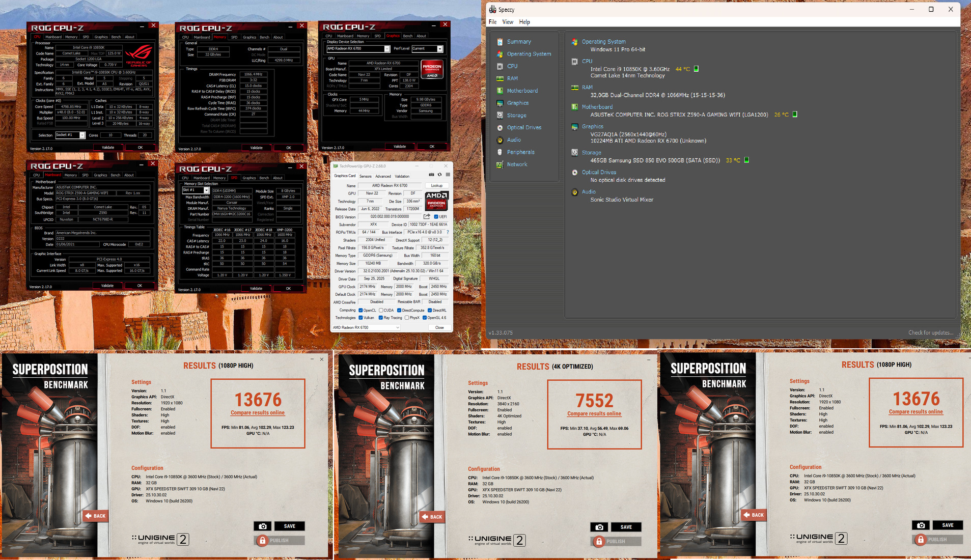Click the GPU-Z screenshot camera icon
This screenshot has height=560, width=971.
pos(431,175)
